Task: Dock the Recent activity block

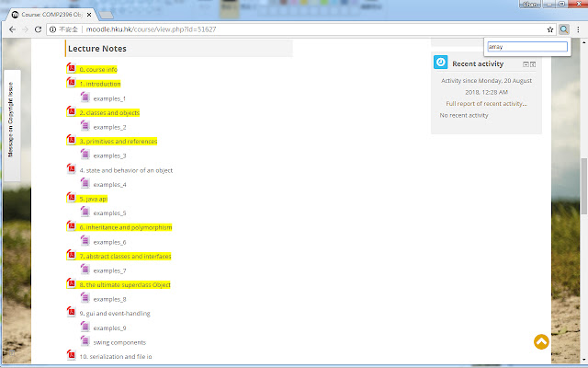Action: [533, 64]
